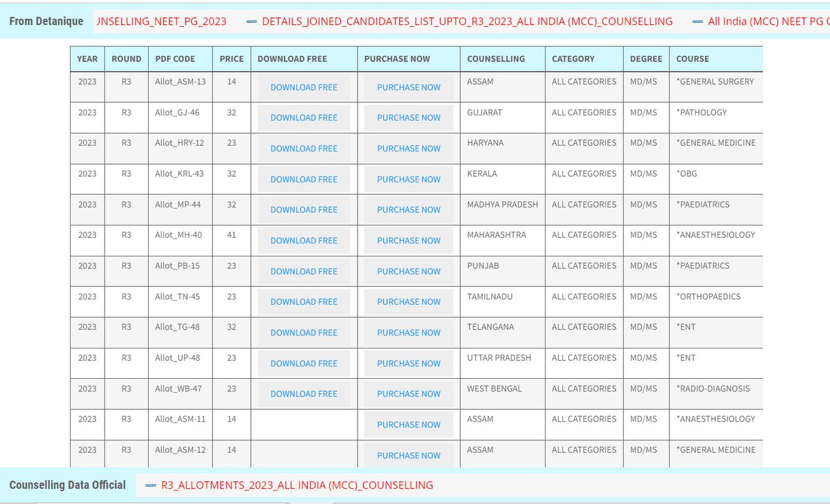The image size is (830, 504).
Task: Download free PDF for Allot_KRL-43
Action: (x=304, y=179)
